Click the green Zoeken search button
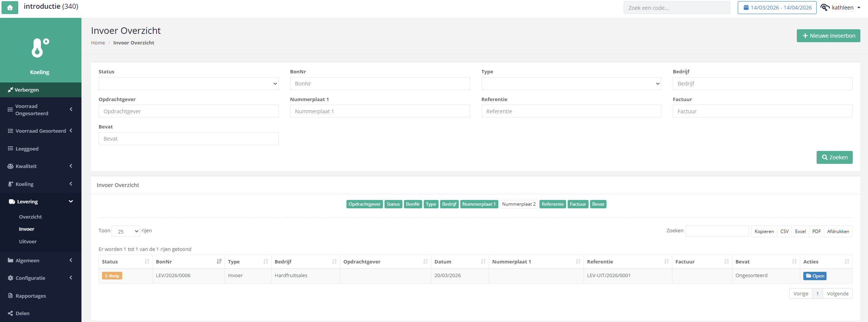This screenshot has width=868, height=322. click(834, 157)
